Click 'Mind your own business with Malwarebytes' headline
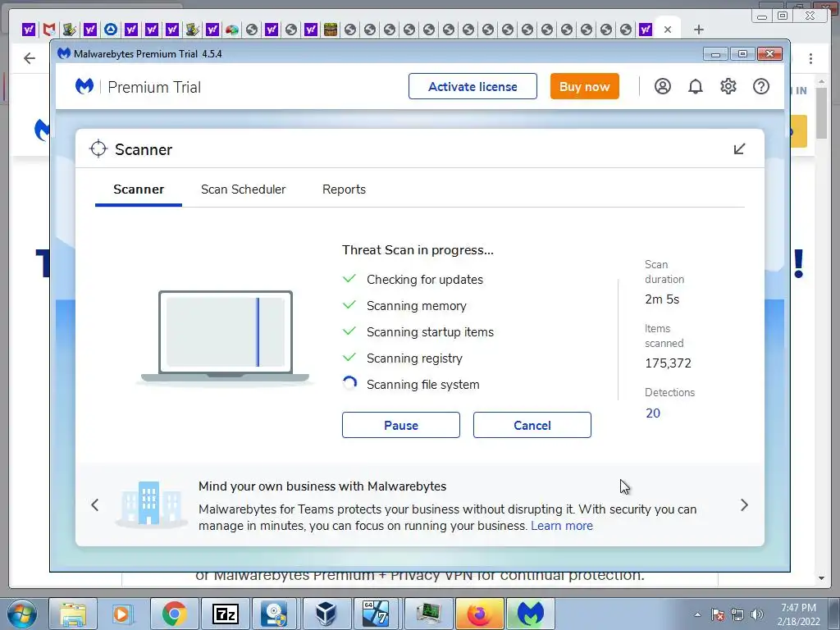Viewport: 840px width, 630px height. coord(322,486)
